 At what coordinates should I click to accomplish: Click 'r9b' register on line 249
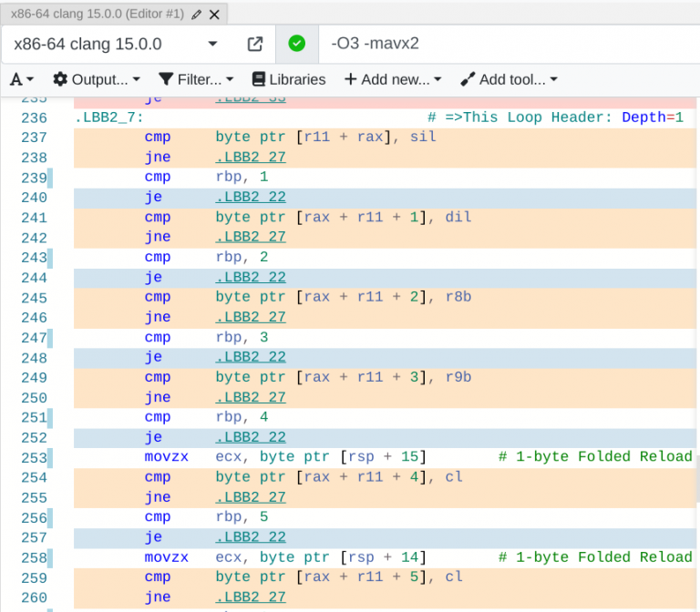tap(458, 377)
